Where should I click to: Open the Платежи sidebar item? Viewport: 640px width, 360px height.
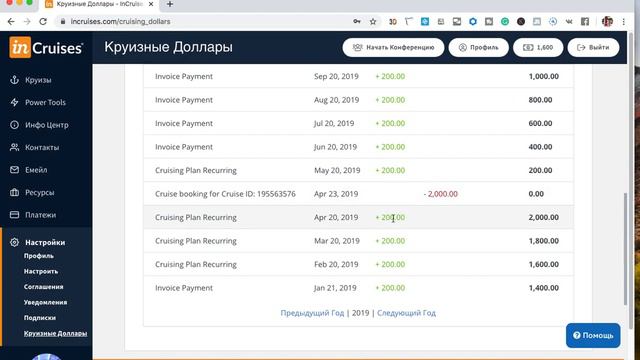pyautogui.click(x=40, y=215)
